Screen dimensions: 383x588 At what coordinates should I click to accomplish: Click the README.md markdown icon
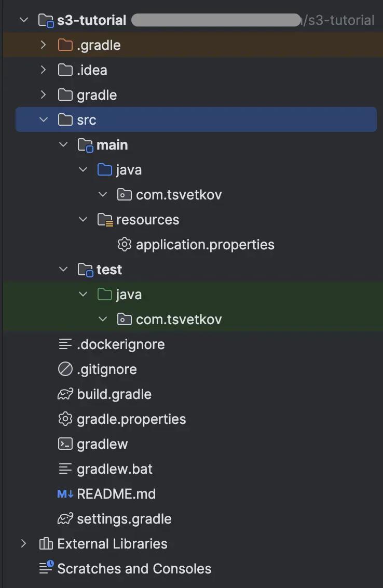65,494
